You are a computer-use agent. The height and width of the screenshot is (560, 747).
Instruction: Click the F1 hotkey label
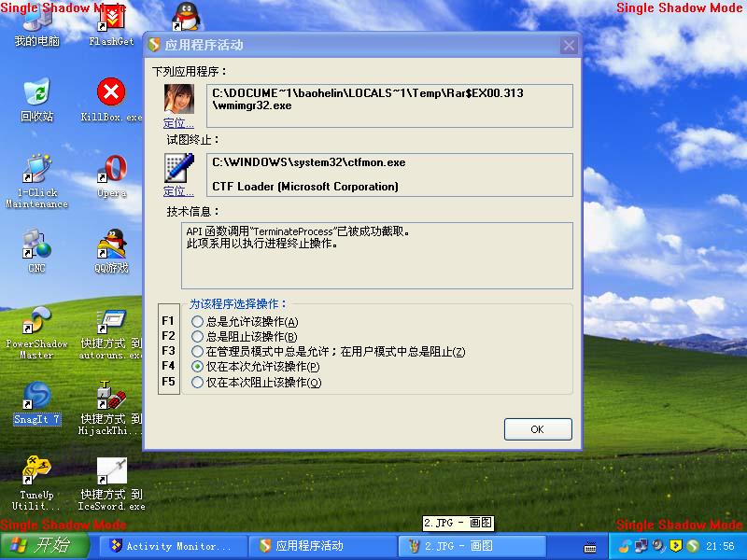168,321
